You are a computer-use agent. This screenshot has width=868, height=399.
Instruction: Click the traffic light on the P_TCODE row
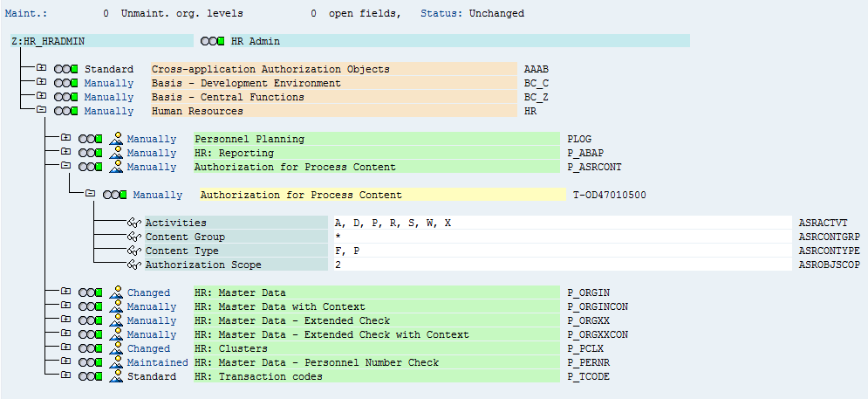[90, 376]
